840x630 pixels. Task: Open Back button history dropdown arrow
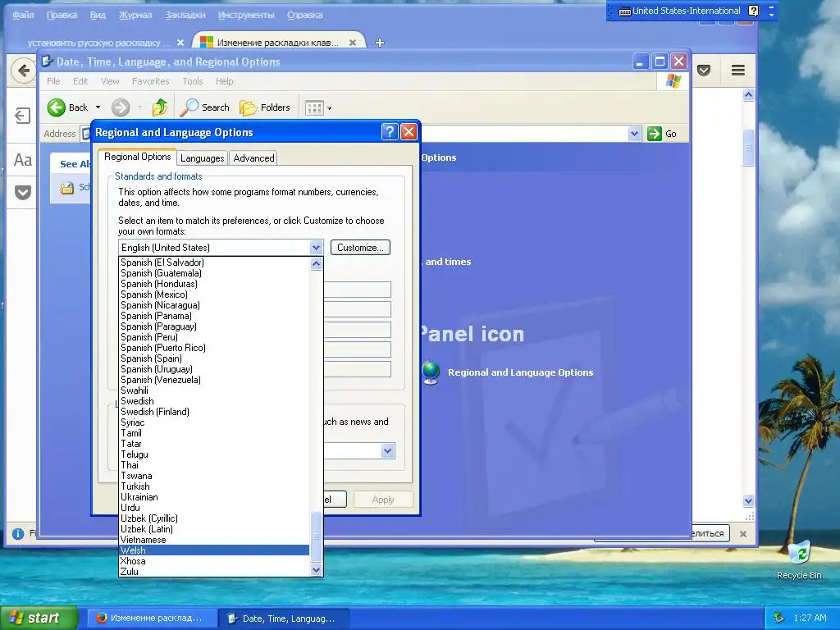point(98,107)
